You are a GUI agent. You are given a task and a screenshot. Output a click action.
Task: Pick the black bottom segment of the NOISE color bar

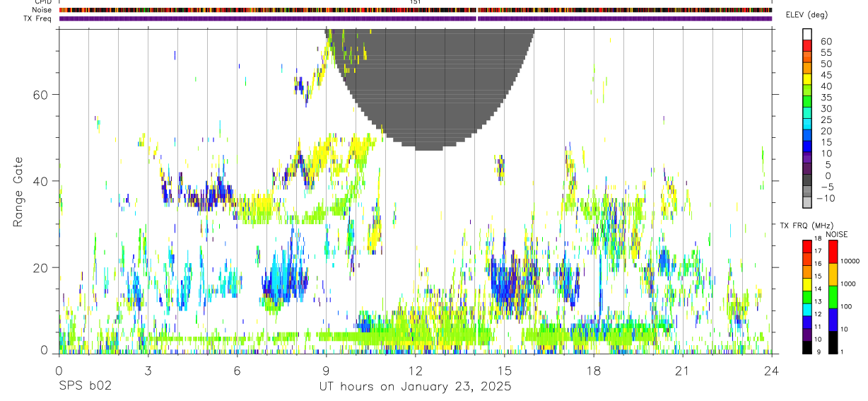(x=833, y=342)
